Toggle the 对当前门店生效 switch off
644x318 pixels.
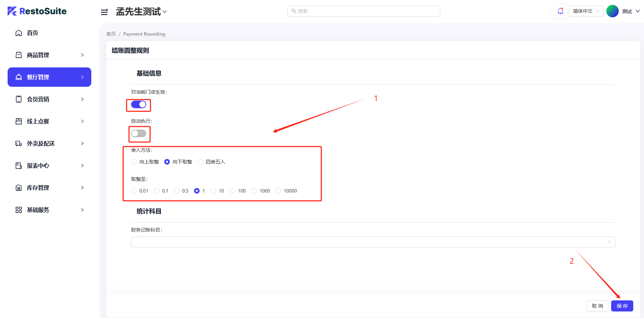point(139,104)
